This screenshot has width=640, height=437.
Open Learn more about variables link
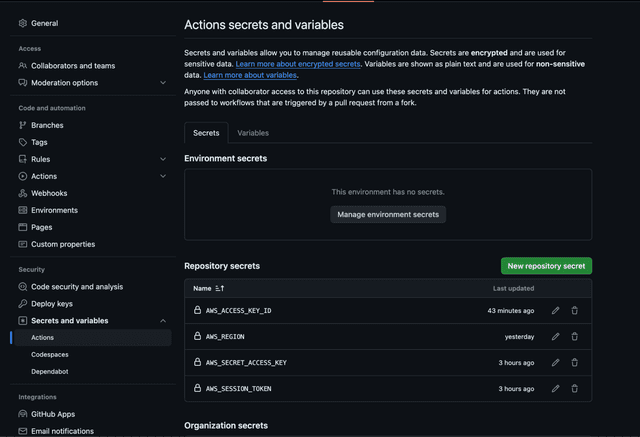pyautogui.click(x=250, y=75)
